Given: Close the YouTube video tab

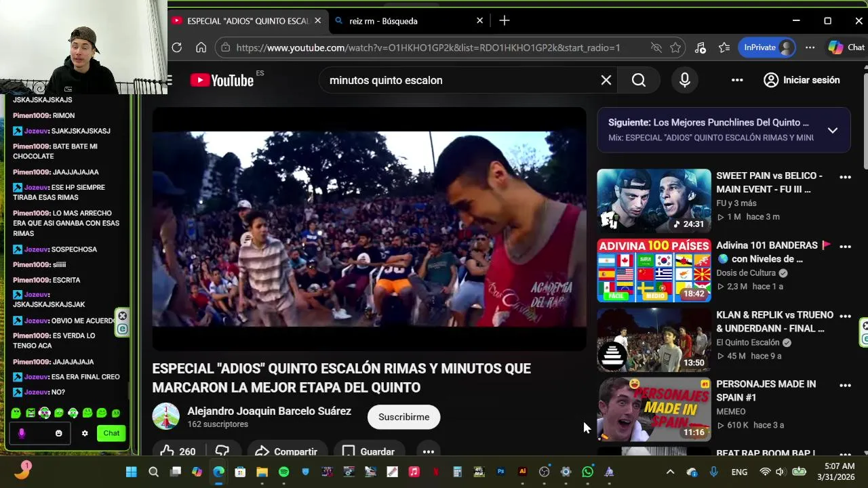Looking at the screenshot, I should coord(317,21).
